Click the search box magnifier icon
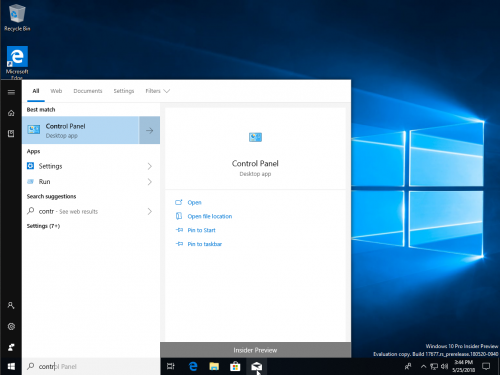Screen dimensions: 500x375 coord(31,366)
